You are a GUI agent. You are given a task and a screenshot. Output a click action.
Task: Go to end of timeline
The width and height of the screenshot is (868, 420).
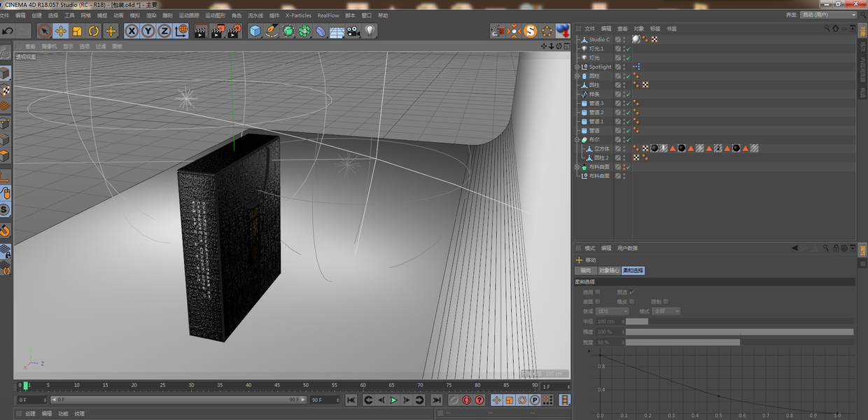point(437,400)
